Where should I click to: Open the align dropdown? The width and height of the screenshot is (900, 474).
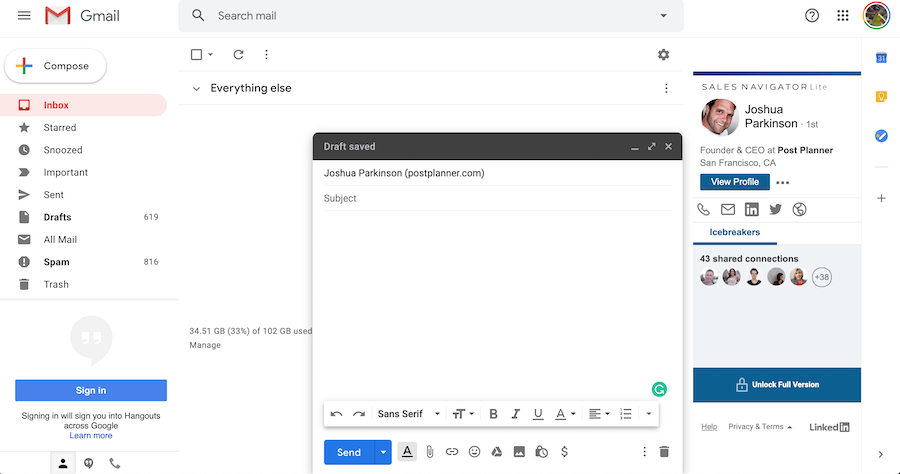pyautogui.click(x=599, y=414)
